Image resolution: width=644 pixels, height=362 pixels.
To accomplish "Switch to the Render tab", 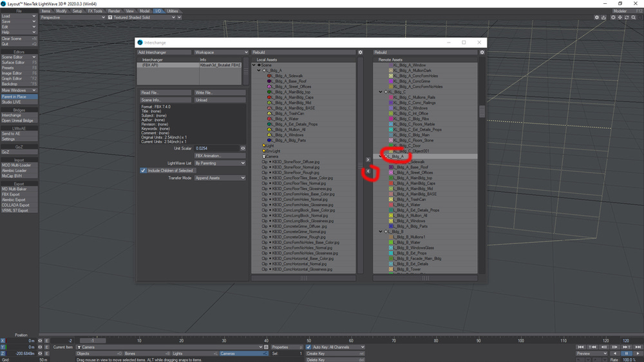I will pyautogui.click(x=114, y=11).
